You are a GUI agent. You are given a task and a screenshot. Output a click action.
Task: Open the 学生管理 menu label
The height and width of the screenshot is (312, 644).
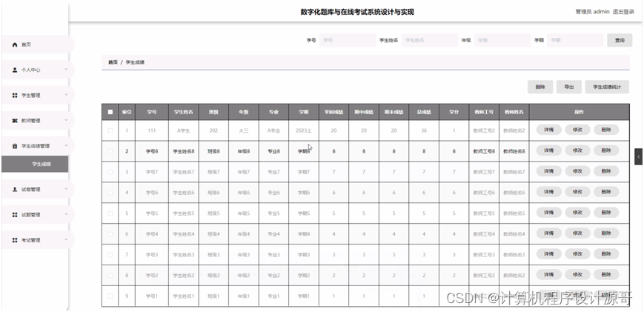click(31, 96)
